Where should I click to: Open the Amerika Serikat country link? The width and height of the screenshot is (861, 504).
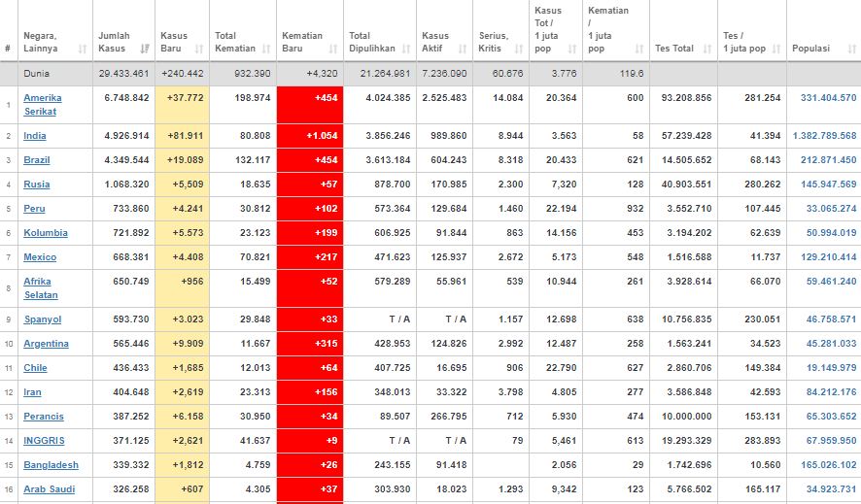click(x=43, y=104)
